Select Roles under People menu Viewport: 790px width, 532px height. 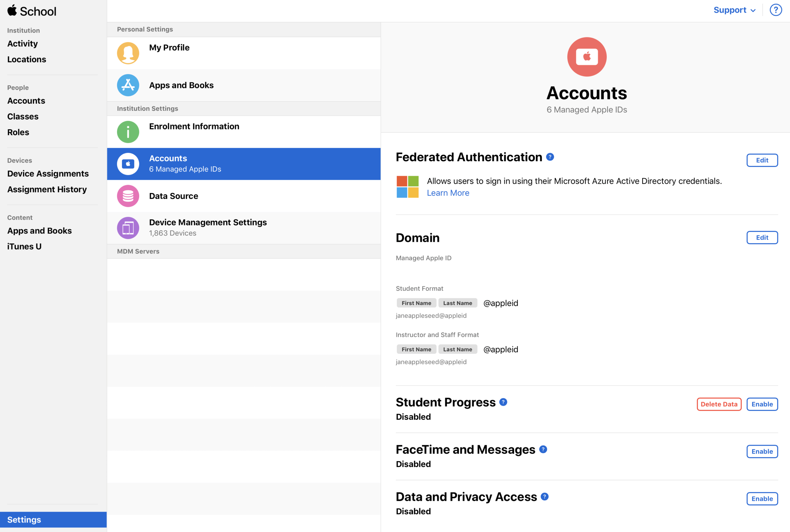[18, 132]
